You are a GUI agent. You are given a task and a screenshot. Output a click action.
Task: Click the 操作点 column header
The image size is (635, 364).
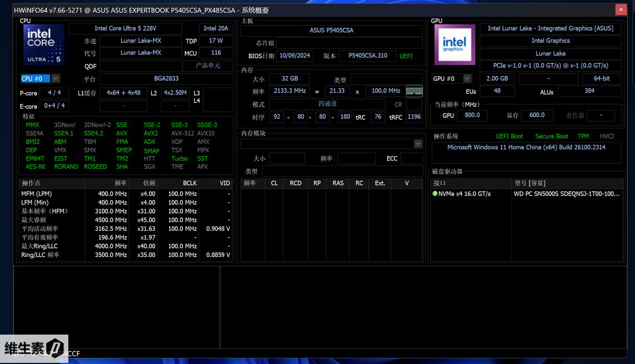coord(31,183)
